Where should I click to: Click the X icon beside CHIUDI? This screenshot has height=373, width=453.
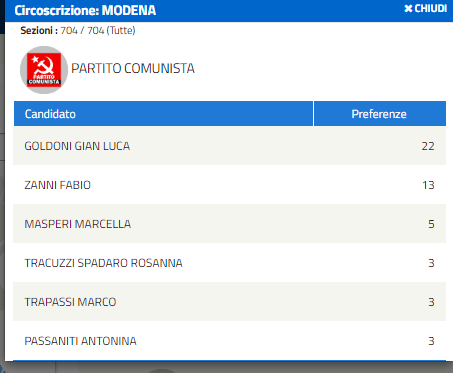408,9
